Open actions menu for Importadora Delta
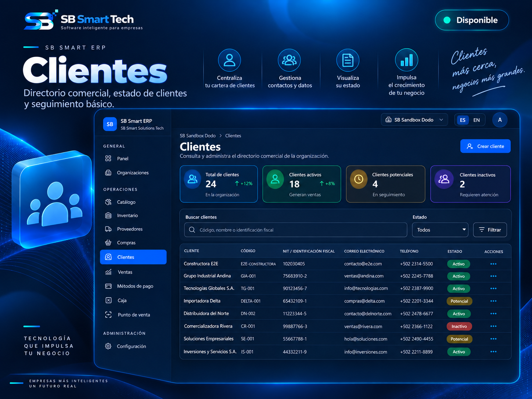This screenshot has height=399, width=532. tap(493, 301)
